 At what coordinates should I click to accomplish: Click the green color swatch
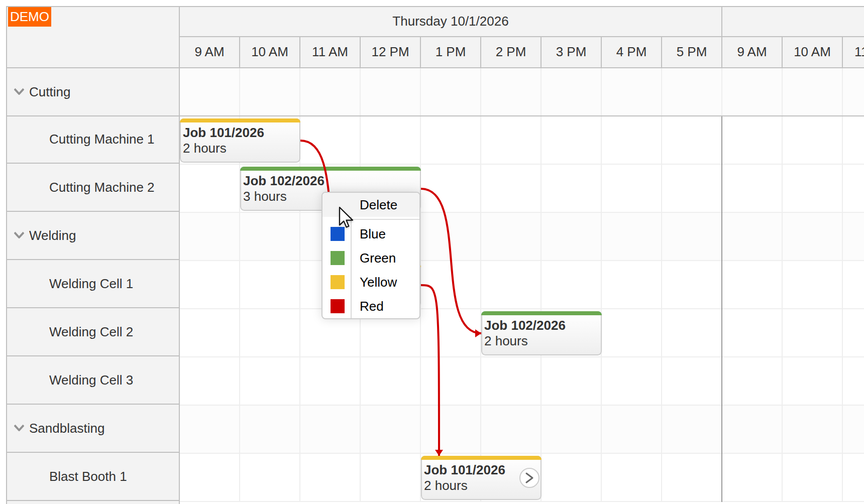tap(338, 258)
